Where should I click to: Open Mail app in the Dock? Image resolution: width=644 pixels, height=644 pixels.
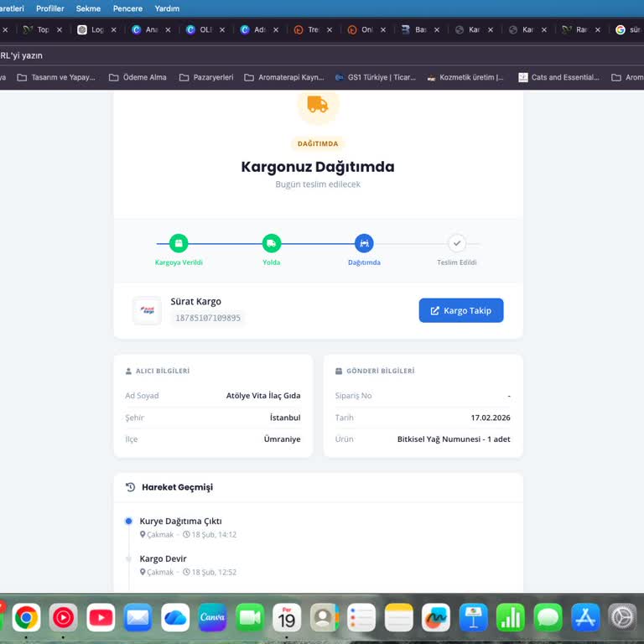[x=138, y=617]
